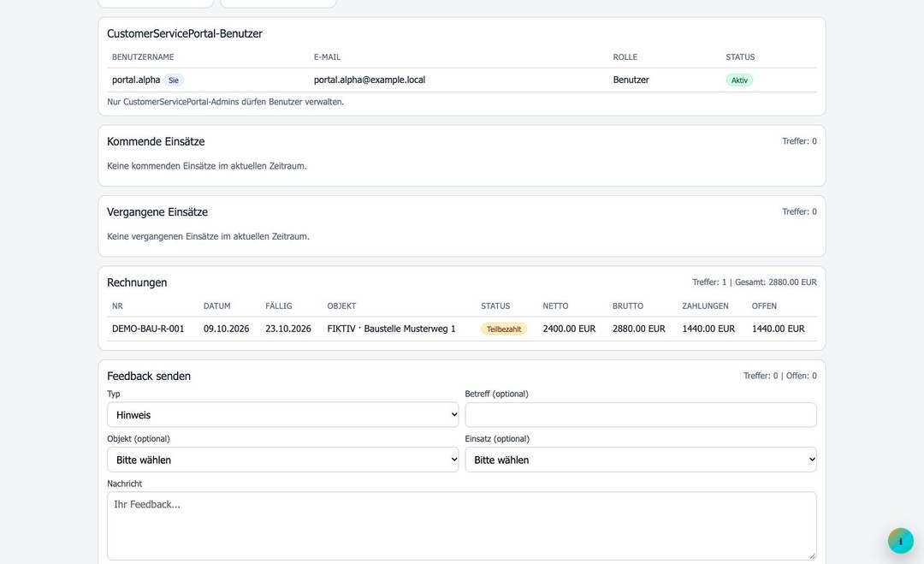
Task: Click the Feedback senden heading
Action: (x=149, y=376)
